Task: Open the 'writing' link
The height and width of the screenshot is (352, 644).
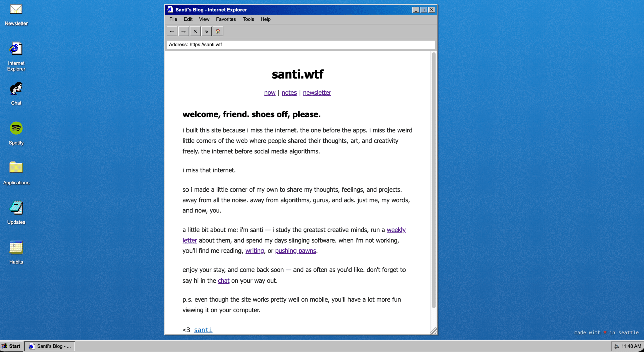Action: tap(255, 251)
